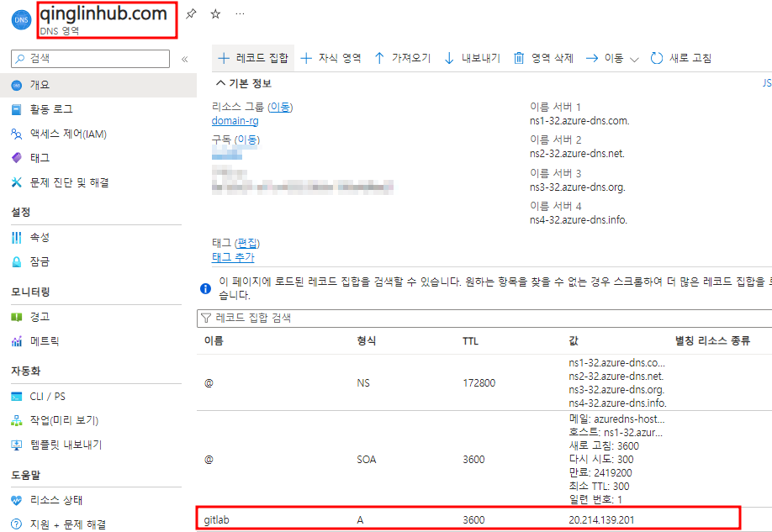Sort by the 형식 column header
The width and height of the screenshot is (772, 532).
tap(367, 340)
